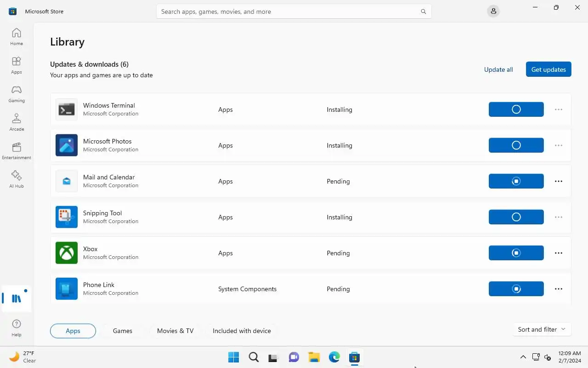The image size is (588, 368).
Task: Click the Mail and Calendar app icon
Action: click(67, 181)
